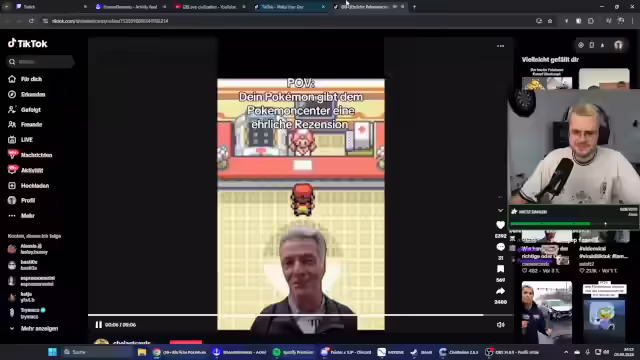
Task: Open Steam from taskbar
Action: click(421, 352)
